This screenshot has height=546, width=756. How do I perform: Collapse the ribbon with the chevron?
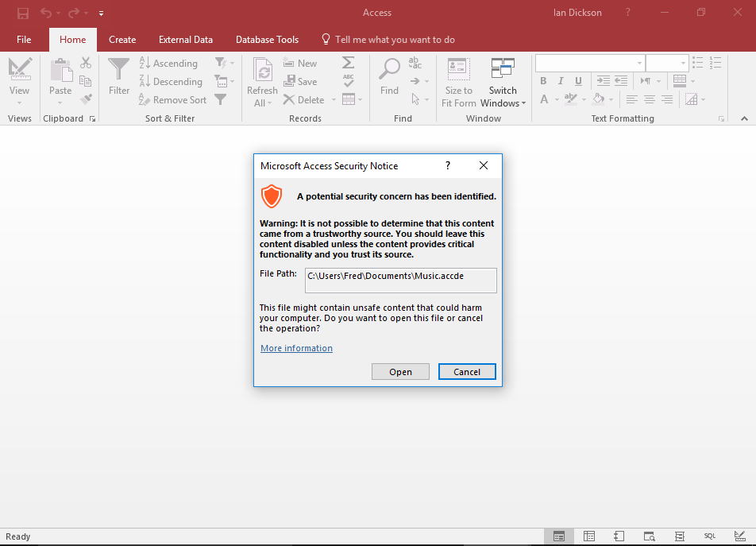744,118
